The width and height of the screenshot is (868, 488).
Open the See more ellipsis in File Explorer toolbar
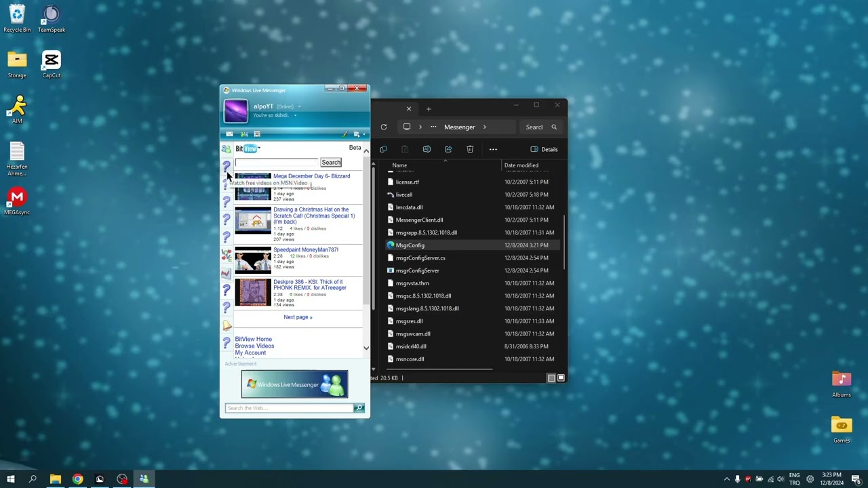(x=493, y=149)
